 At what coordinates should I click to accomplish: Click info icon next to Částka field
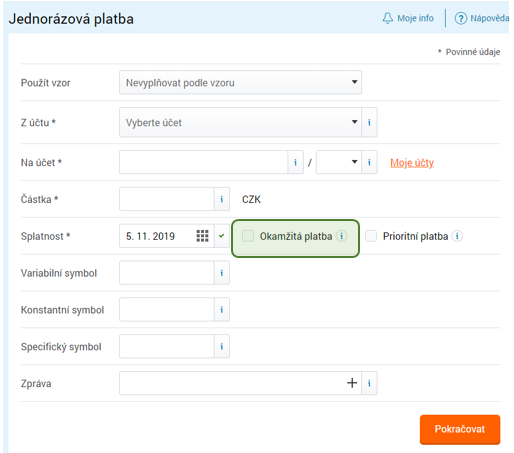click(x=222, y=199)
